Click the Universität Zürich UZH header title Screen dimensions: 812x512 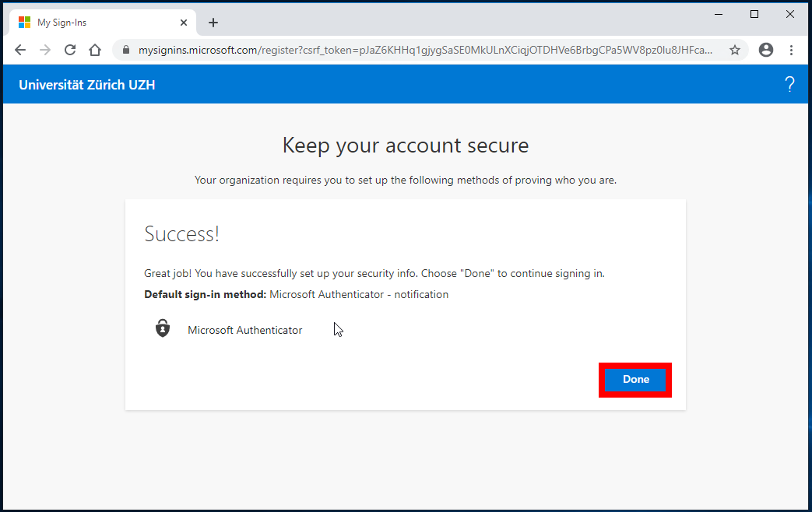click(x=87, y=85)
